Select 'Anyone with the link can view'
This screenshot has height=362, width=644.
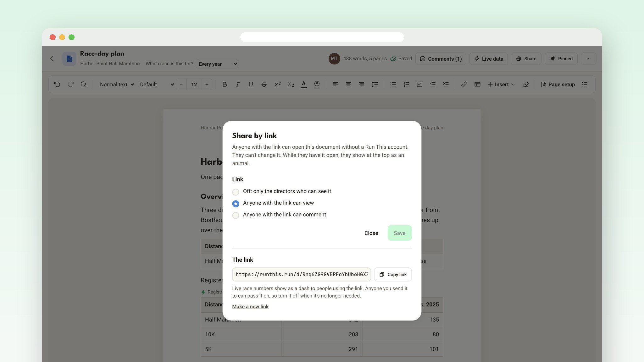236,203
